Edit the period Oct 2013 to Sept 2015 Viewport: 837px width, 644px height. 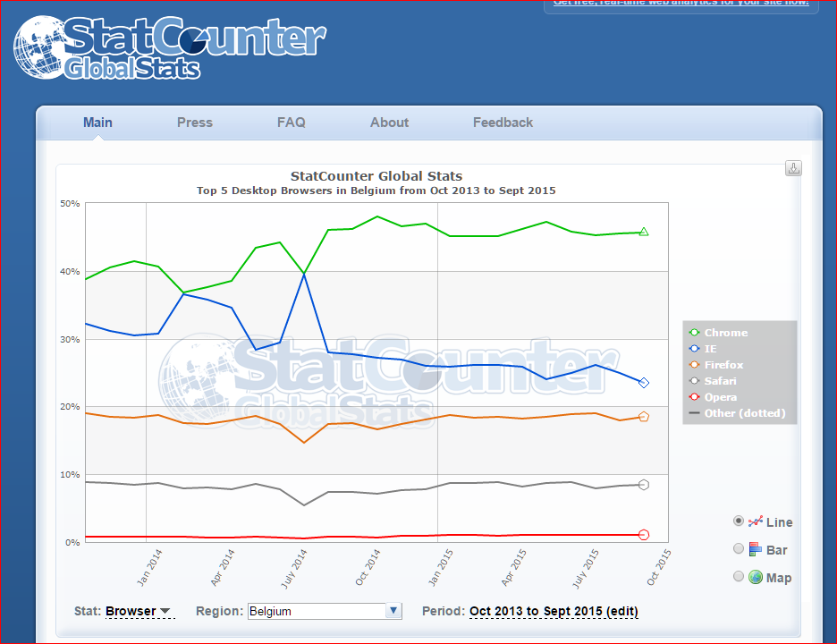coord(554,612)
